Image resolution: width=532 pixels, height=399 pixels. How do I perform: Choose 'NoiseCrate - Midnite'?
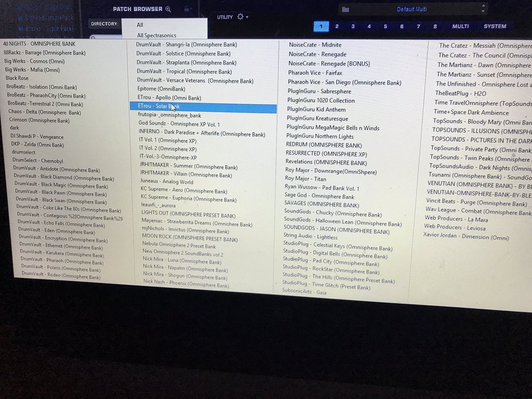tap(315, 45)
